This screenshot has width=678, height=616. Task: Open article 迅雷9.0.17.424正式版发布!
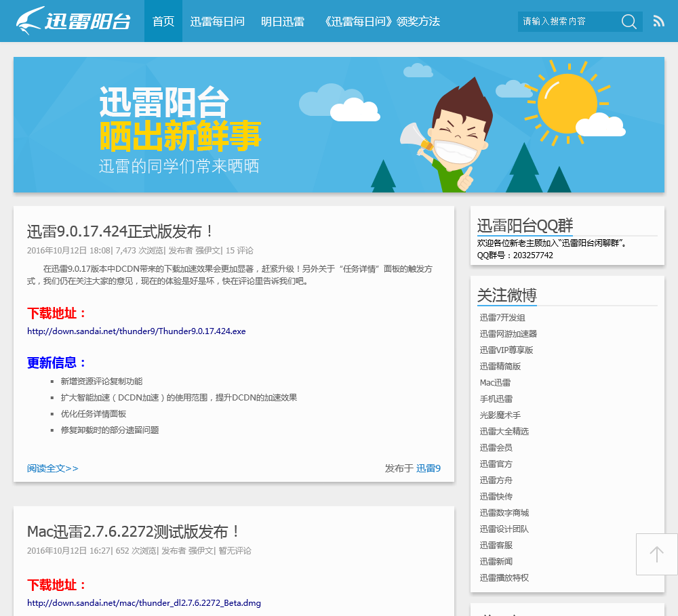click(x=120, y=231)
